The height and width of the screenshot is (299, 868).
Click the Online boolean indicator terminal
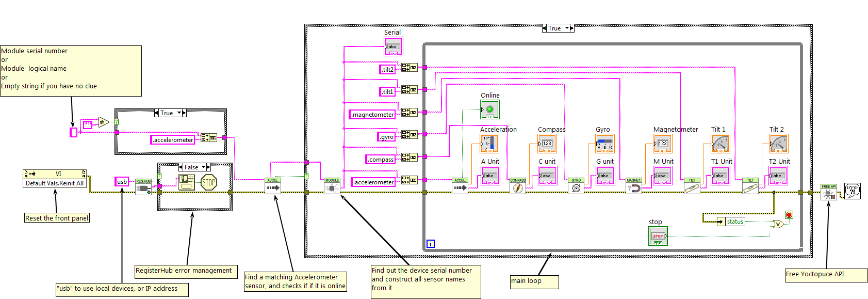490,109
